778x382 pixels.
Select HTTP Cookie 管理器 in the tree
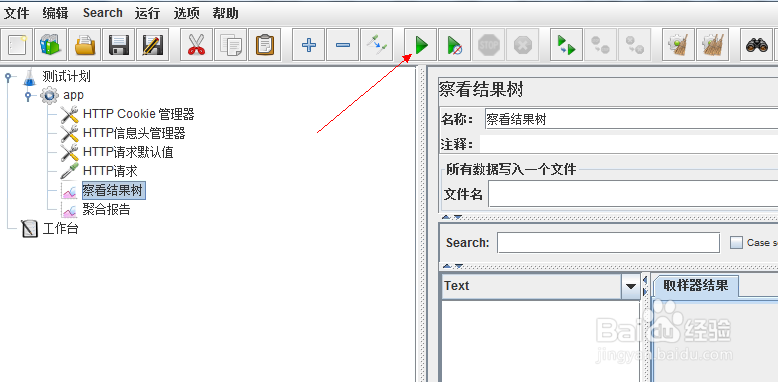click(x=138, y=114)
